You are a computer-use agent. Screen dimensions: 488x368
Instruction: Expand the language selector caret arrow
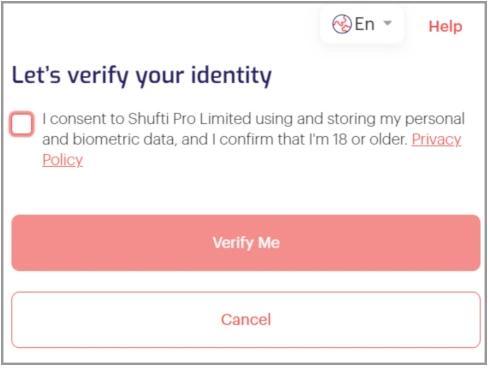click(x=387, y=23)
